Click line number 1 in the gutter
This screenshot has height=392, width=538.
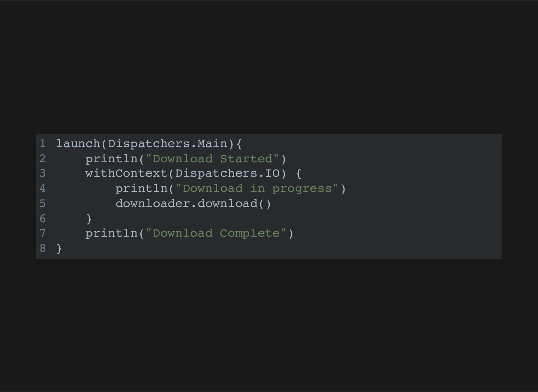(42, 144)
